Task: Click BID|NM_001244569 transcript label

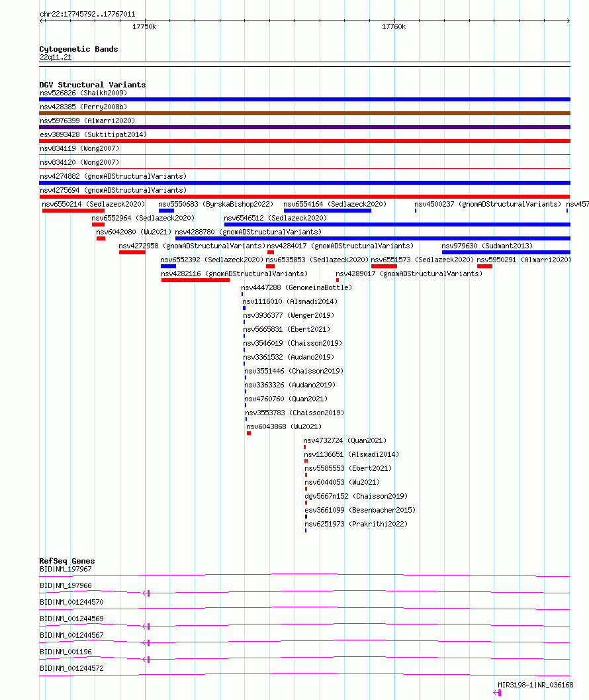Action: click(x=72, y=619)
